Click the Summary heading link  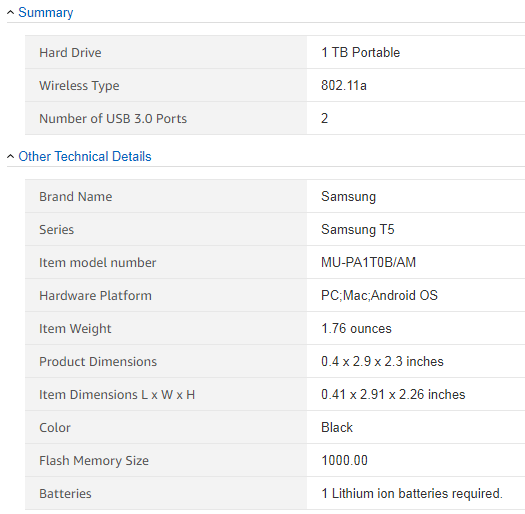(x=46, y=13)
